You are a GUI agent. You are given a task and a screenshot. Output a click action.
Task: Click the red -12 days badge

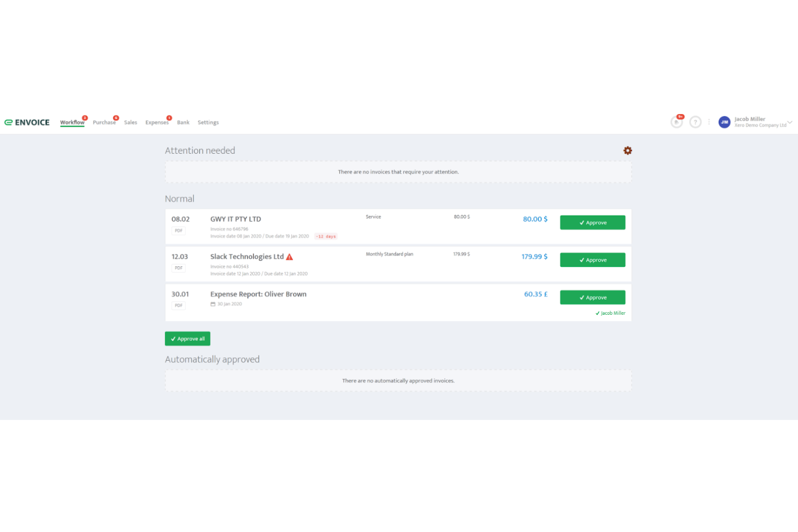click(326, 236)
